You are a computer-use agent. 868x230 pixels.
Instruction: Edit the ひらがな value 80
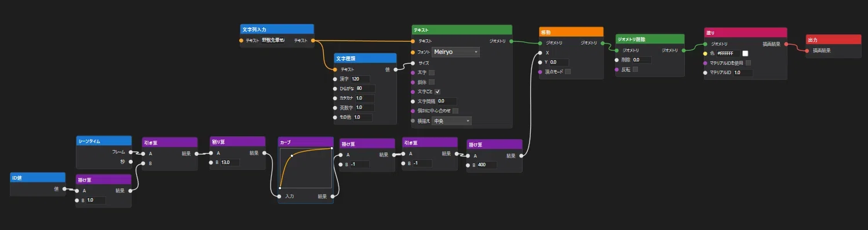365,89
